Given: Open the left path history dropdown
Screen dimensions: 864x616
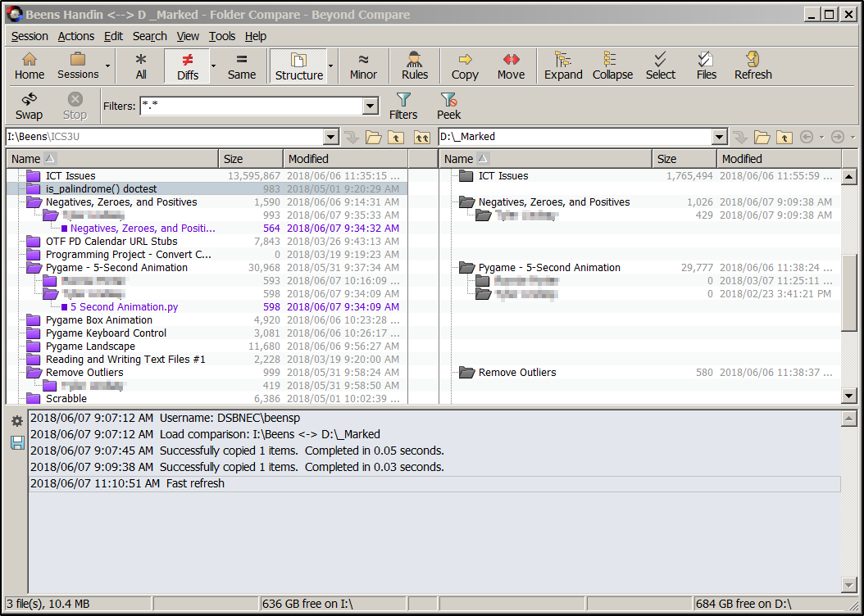Looking at the screenshot, I should [330, 137].
